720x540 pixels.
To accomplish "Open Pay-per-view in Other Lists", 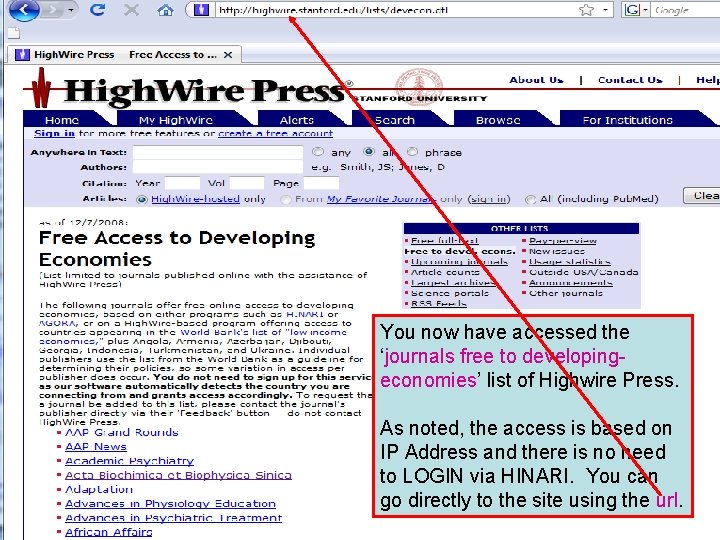I will tap(562, 241).
